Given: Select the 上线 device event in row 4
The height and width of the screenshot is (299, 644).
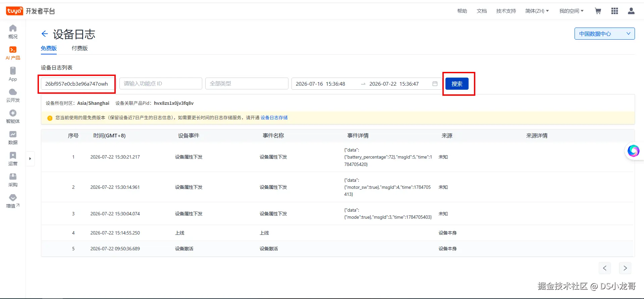Looking at the screenshot, I should point(180,233).
